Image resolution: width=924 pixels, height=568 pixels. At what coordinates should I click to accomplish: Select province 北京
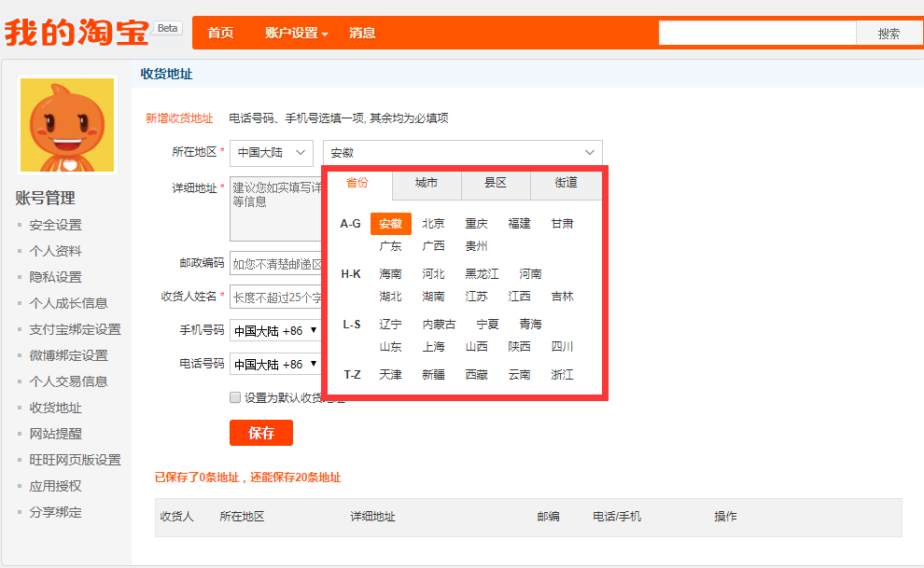[x=433, y=224]
